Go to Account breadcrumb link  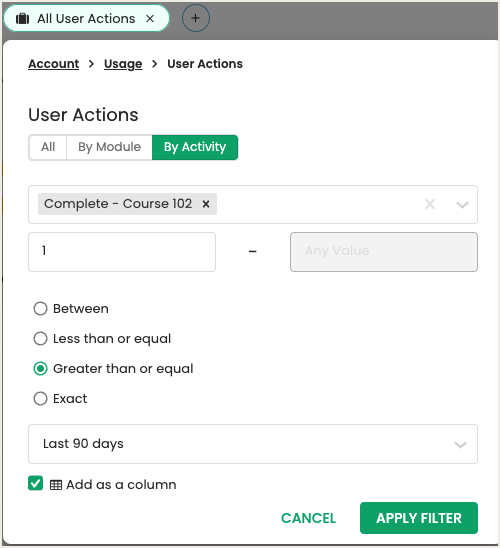click(x=53, y=64)
